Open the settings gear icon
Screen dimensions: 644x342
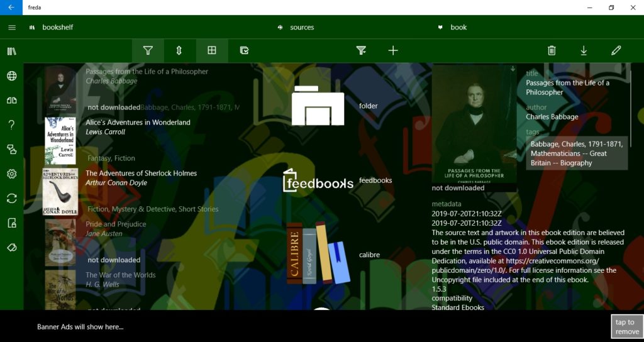point(12,174)
